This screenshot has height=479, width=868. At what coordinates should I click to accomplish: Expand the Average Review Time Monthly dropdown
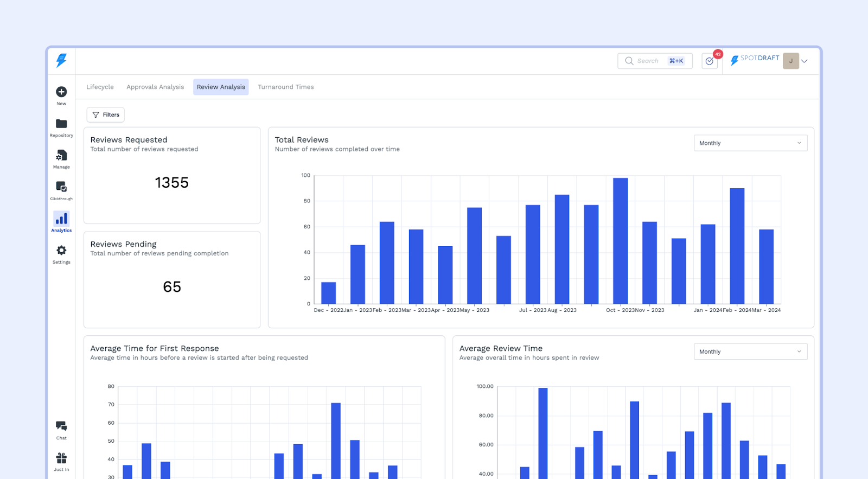(x=750, y=352)
